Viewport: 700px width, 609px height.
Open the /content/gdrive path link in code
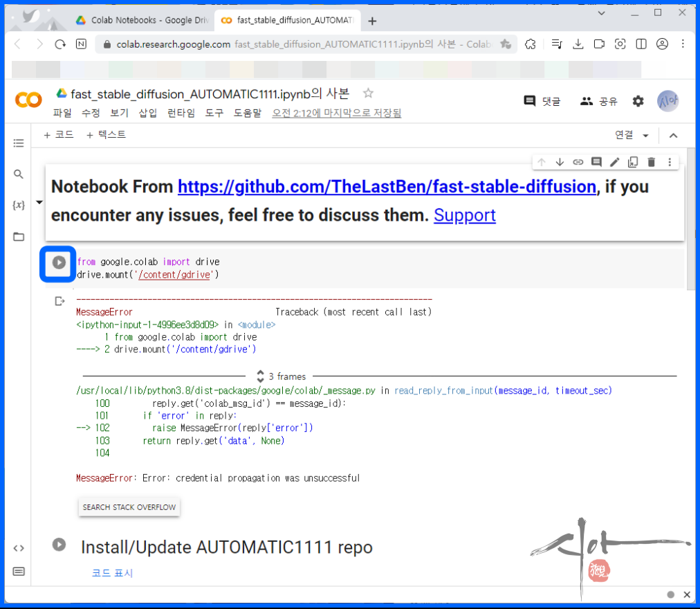coord(174,275)
